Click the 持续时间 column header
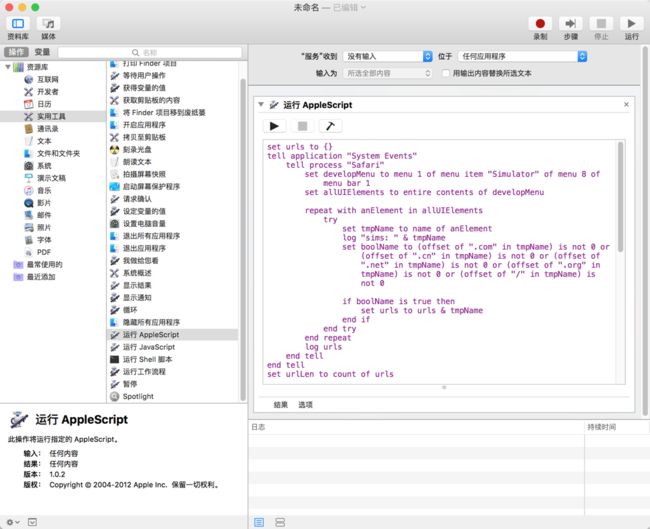 click(x=601, y=427)
